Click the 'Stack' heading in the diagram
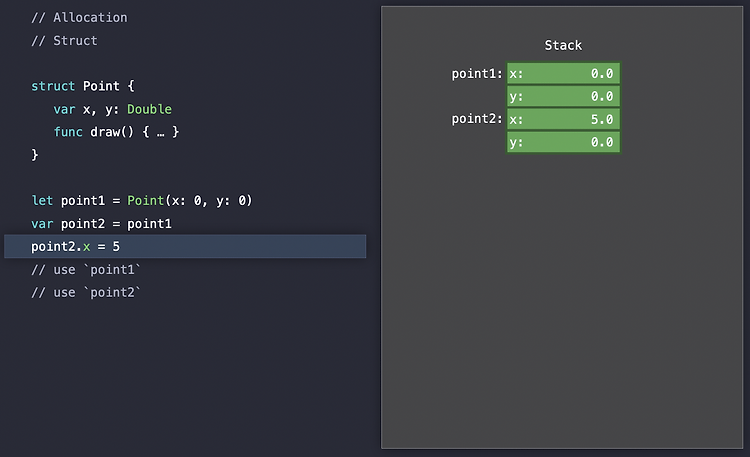This screenshot has width=750, height=457. pyautogui.click(x=563, y=45)
